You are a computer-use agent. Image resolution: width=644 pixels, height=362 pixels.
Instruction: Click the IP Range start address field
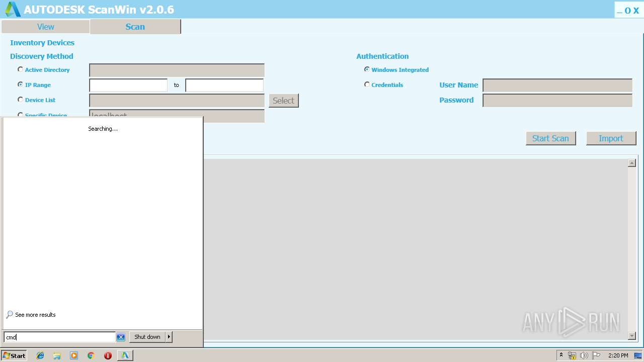(128, 85)
